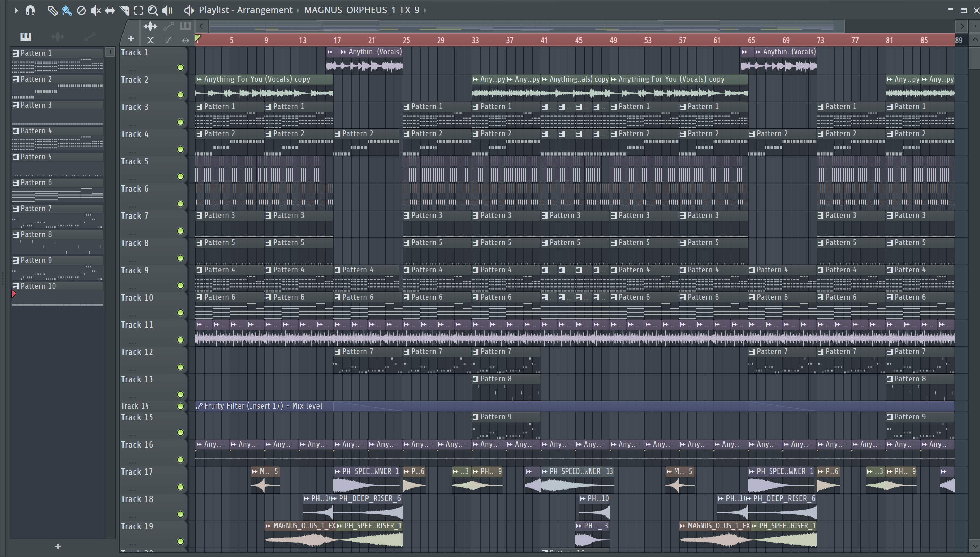Open the Playlist options menu arrow
Image resolution: width=980 pixels, height=557 pixels.
16,10
